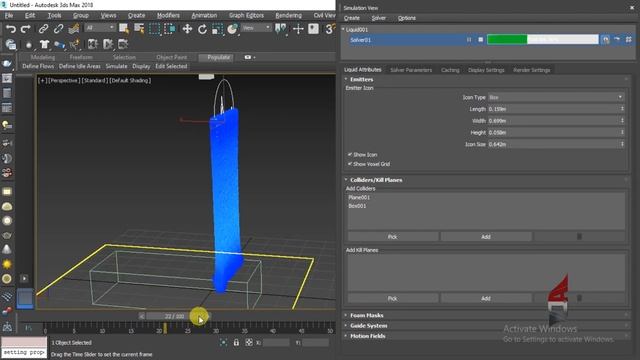This screenshot has height=360, width=640.
Task: Click the Bind to Space Warp icon
Action: tap(74, 29)
